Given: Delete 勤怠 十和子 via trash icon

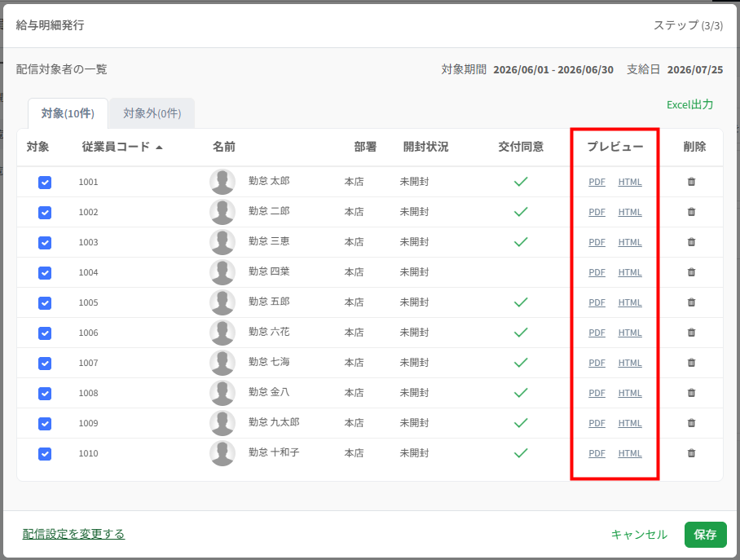Looking at the screenshot, I should [x=691, y=453].
